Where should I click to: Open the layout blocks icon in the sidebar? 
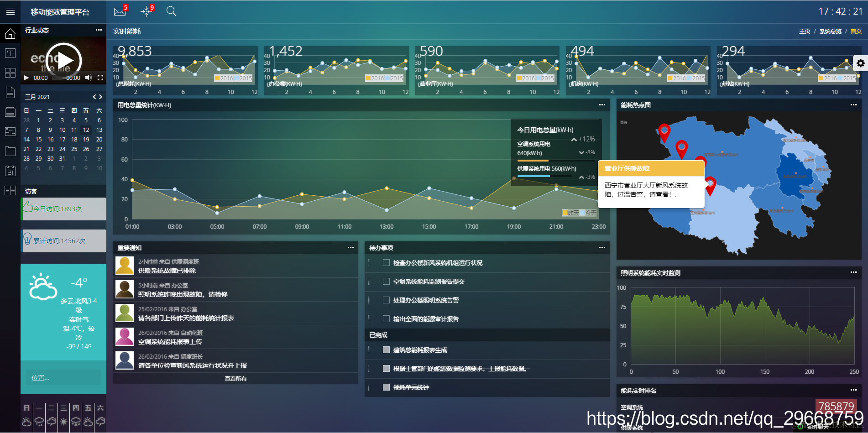click(x=10, y=131)
